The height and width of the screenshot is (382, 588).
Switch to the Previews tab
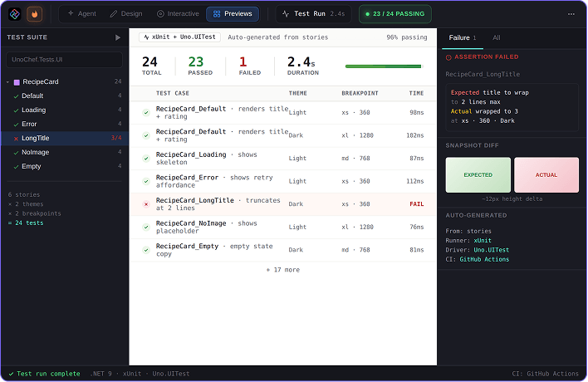pyautogui.click(x=233, y=14)
